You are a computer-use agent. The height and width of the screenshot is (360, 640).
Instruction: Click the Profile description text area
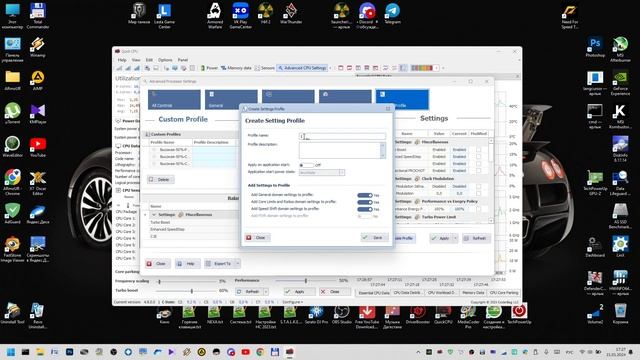(340, 150)
